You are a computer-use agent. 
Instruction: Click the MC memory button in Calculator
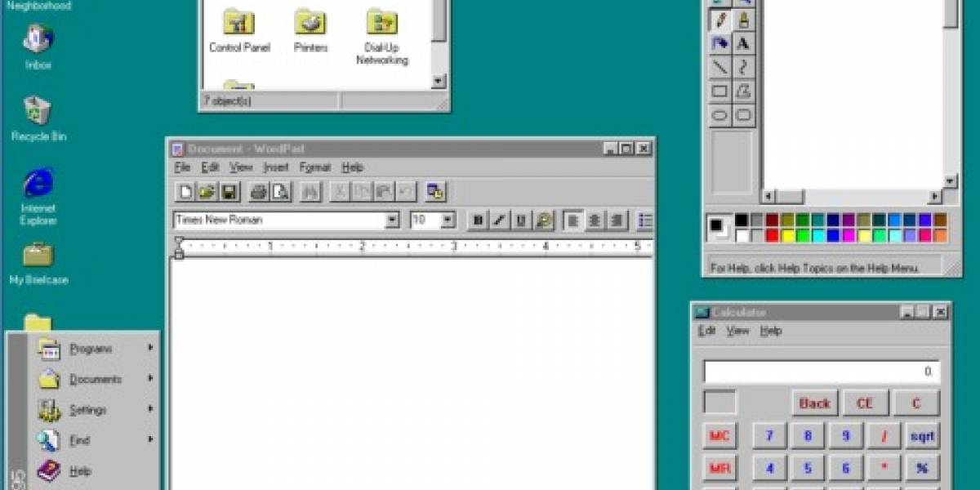719,436
